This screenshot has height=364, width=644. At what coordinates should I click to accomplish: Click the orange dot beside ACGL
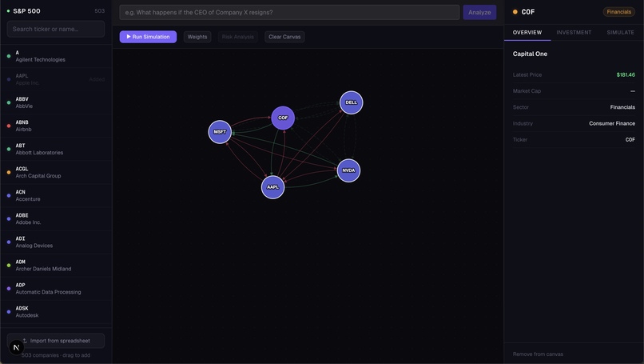9,172
